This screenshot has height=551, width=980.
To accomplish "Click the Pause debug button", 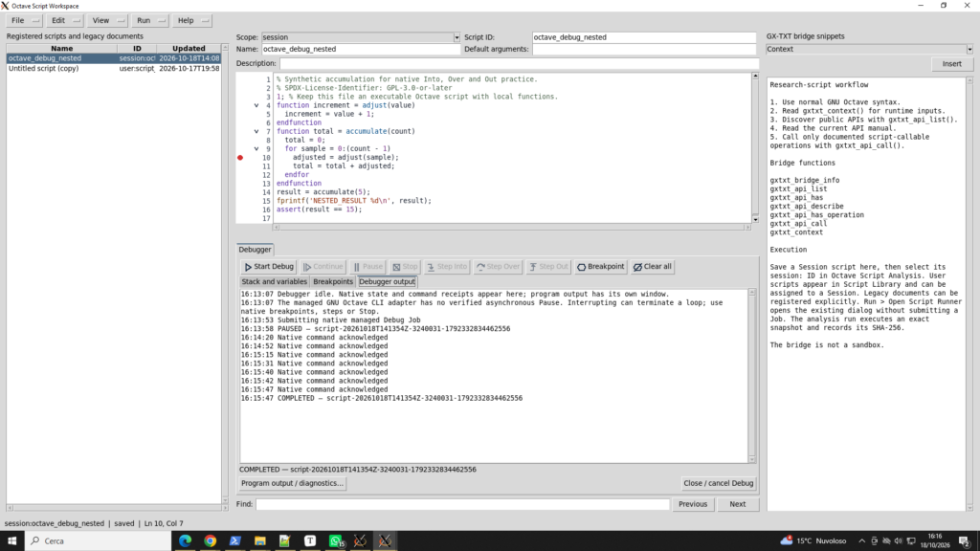I will [368, 266].
